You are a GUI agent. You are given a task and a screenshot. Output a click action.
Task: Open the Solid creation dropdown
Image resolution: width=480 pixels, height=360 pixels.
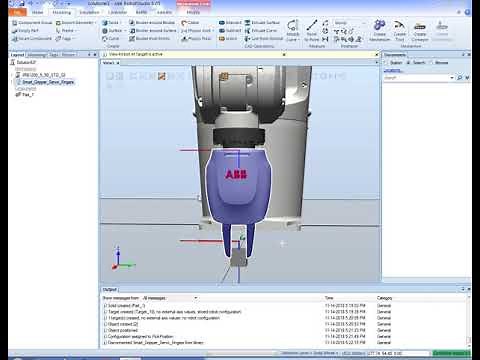(112, 23)
